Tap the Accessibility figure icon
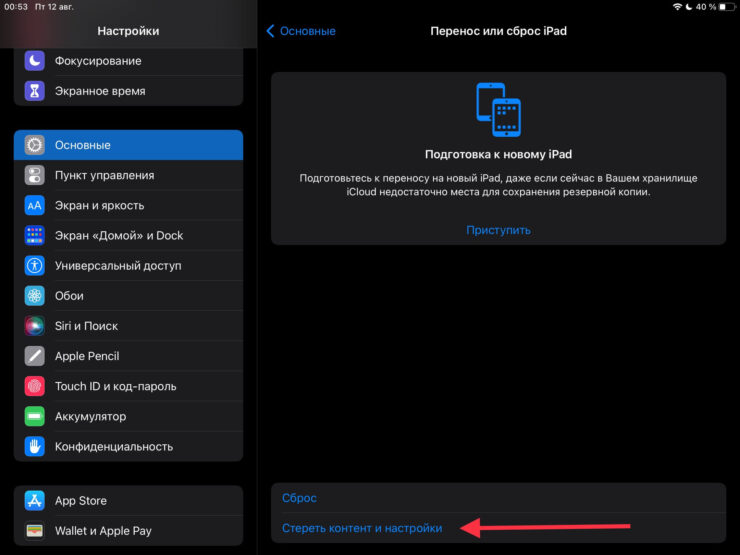 tap(35, 266)
